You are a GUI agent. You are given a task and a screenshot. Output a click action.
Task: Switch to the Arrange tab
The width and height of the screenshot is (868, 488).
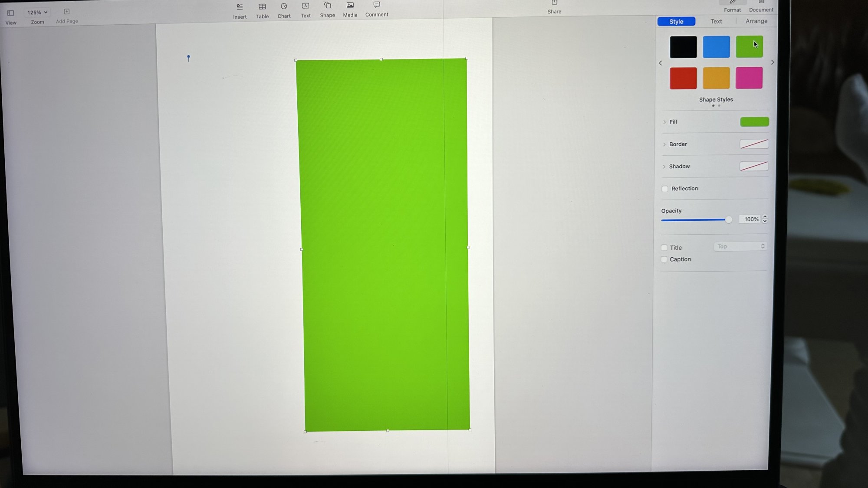(x=756, y=21)
